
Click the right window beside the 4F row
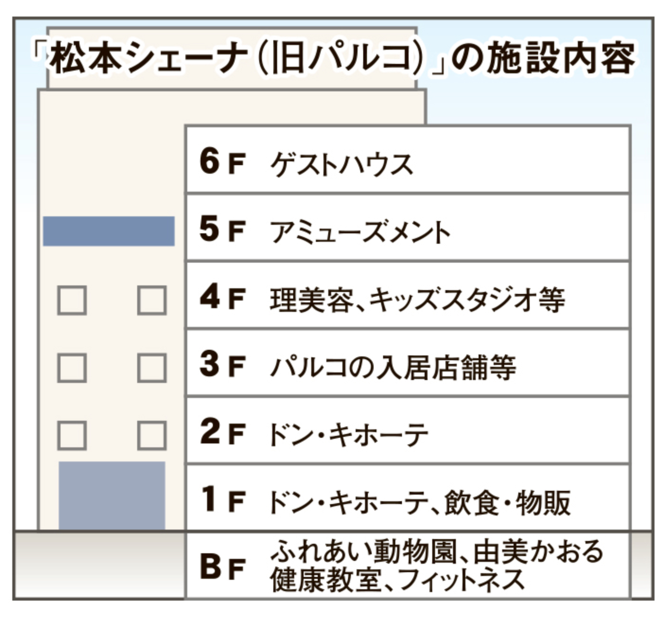152,301
